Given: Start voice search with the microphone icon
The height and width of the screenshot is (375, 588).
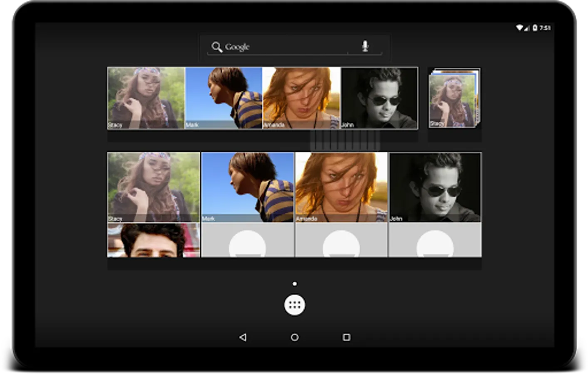Looking at the screenshot, I should (365, 46).
